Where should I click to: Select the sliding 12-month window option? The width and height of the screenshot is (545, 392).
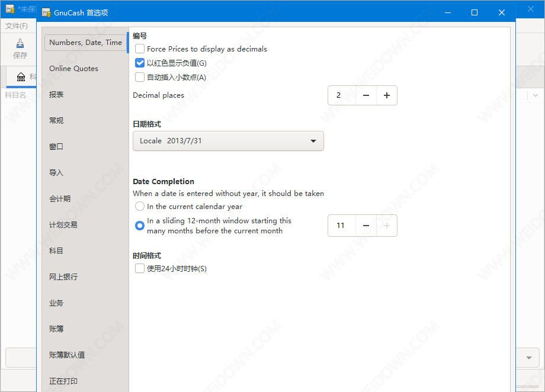(x=140, y=226)
